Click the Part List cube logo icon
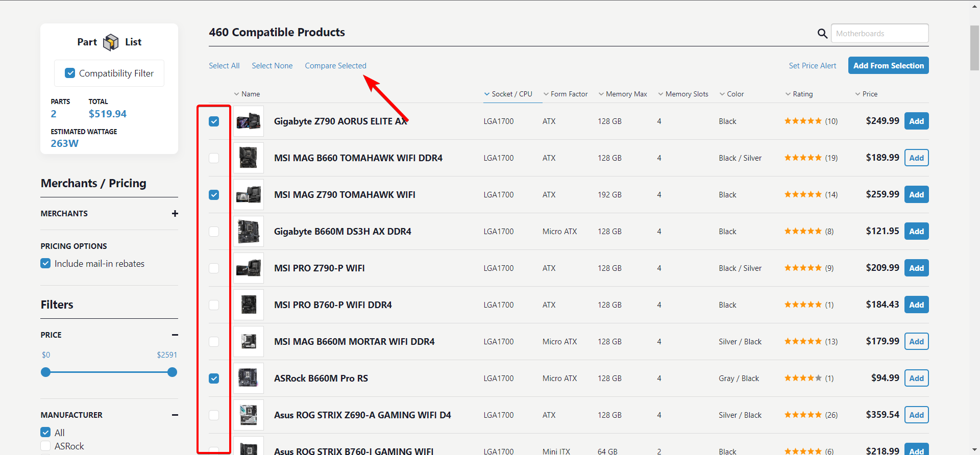The image size is (980, 455). [x=111, y=42]
